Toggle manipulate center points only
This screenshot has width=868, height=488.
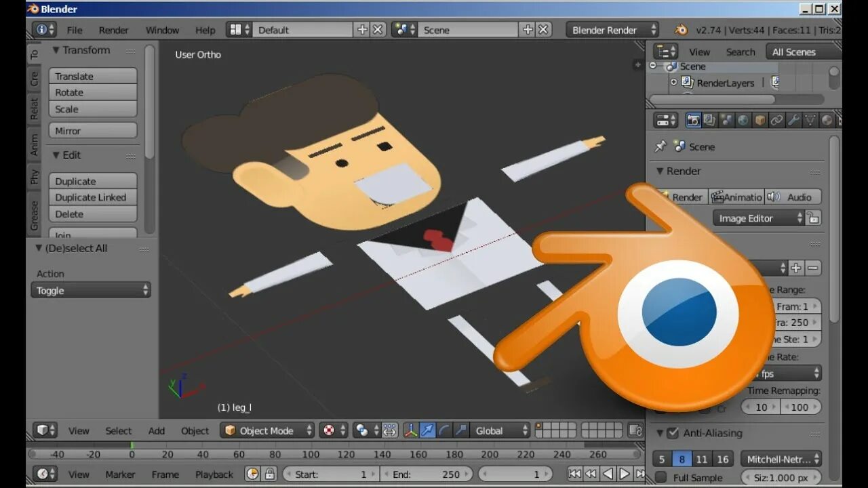pos(389,430)
